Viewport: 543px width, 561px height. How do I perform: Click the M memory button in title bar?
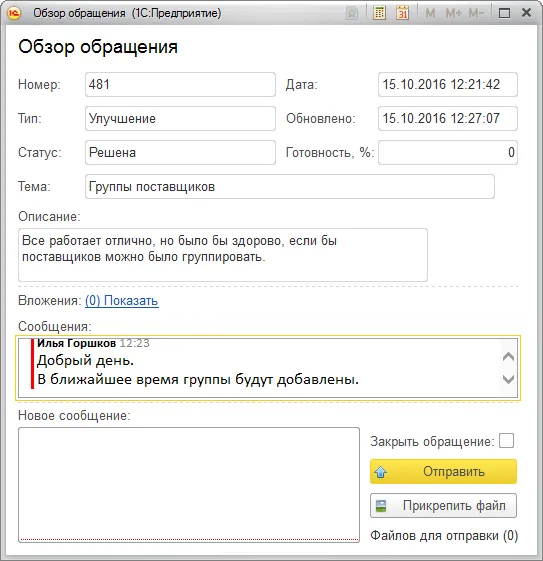point(430,14)
